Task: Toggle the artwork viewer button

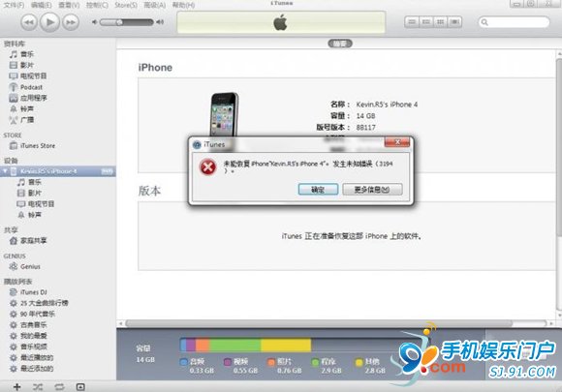Action: click(80, 386)
